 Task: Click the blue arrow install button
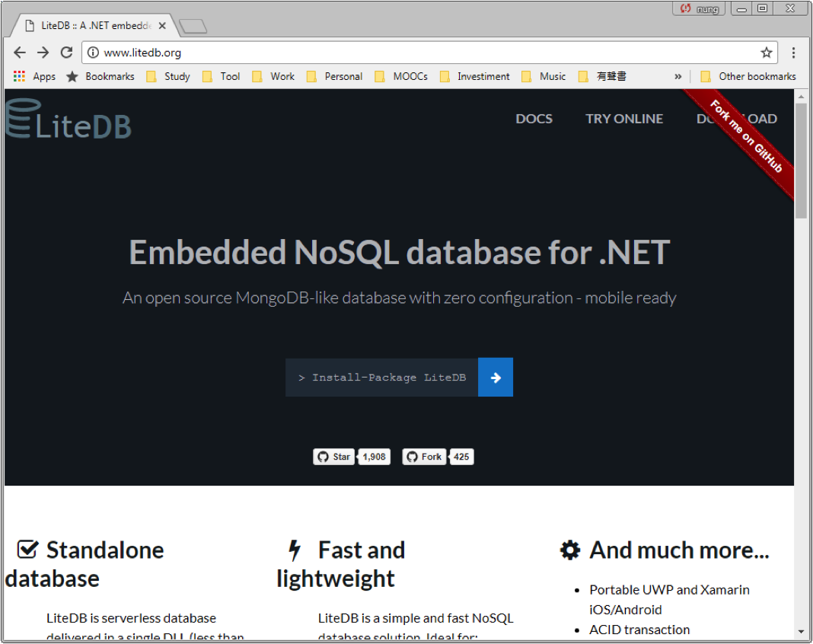tap(495, 378)
